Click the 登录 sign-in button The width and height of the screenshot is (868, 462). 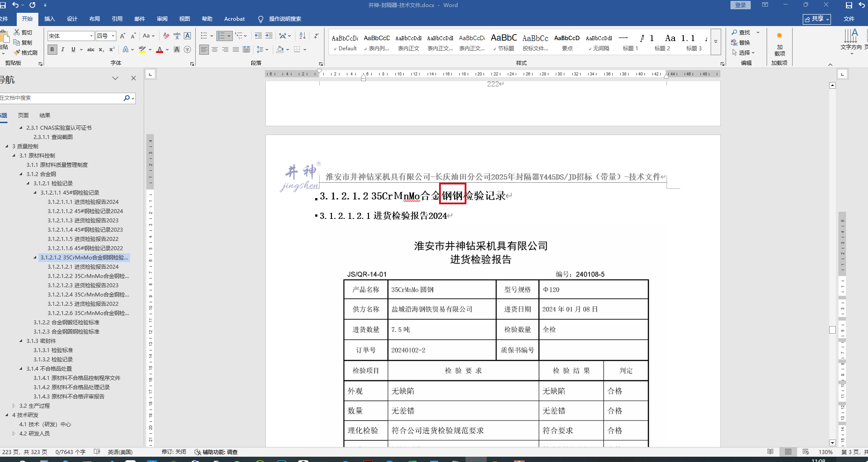click(x=741, y=5)
